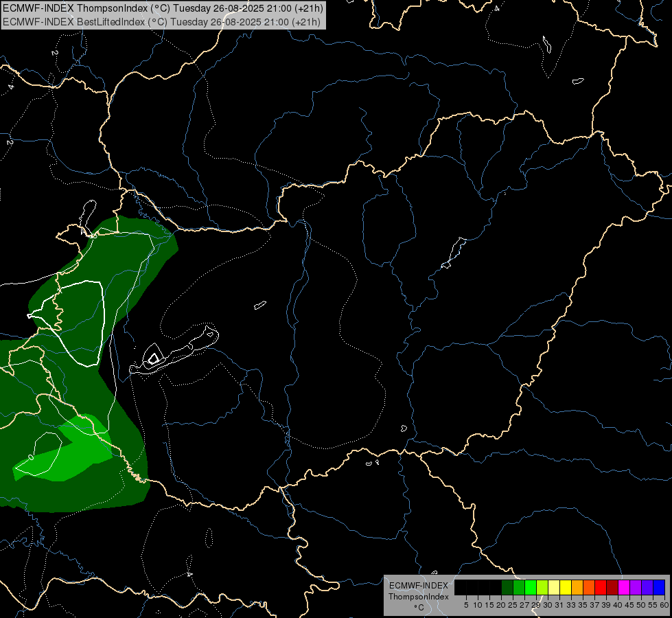Click the legend's ThompsonIndex label
The height and width of the screenshot is (618, 672).
click(419, 597)
